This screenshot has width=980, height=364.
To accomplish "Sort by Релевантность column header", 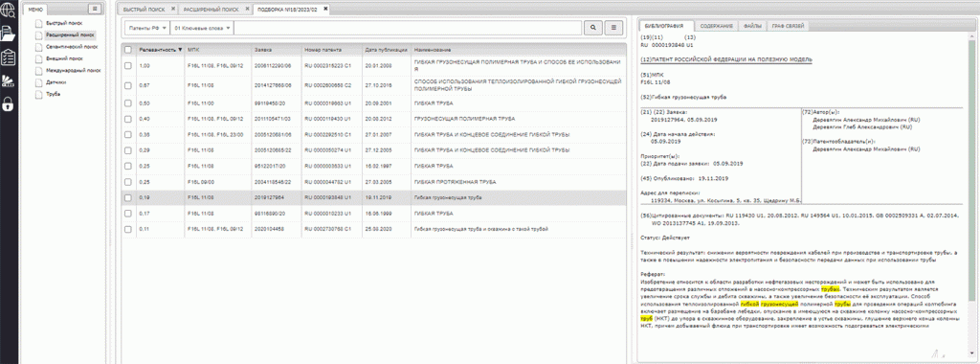I will pos(161,50).
